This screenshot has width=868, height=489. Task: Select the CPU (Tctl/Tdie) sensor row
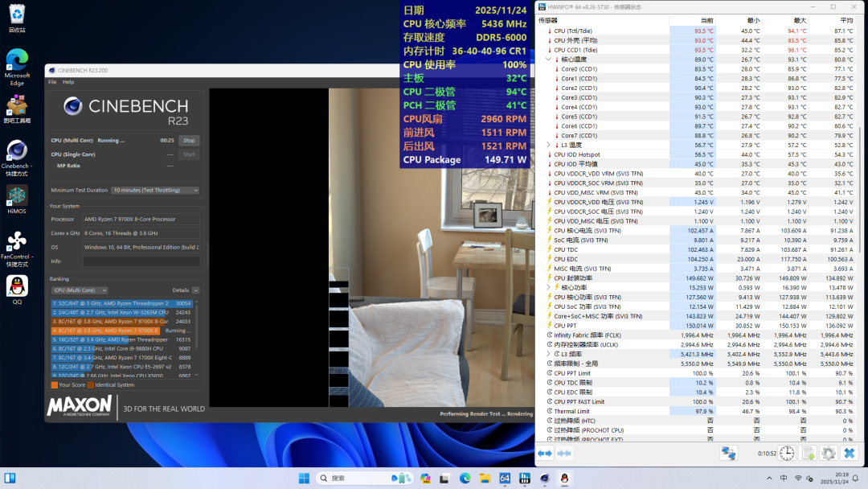[696, 31]
